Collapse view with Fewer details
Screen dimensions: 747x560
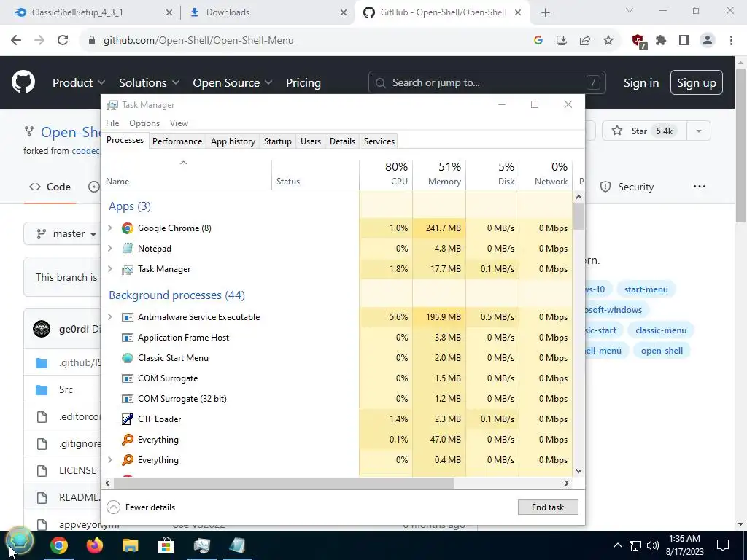141,507
